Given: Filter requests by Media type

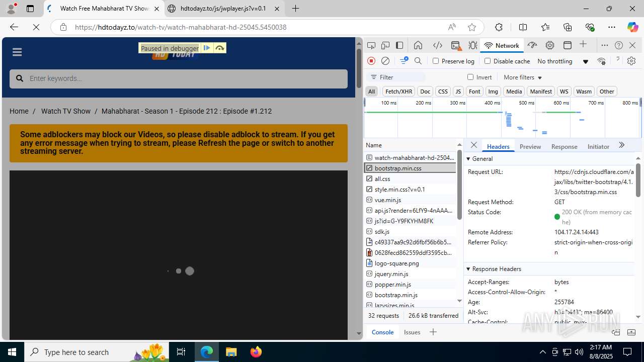Looking at the screenshot, I should (x=514, y=92).
